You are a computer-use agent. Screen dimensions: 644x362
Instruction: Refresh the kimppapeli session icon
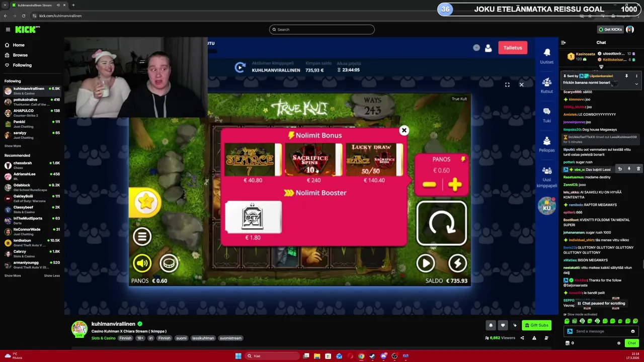click(240, 67)
